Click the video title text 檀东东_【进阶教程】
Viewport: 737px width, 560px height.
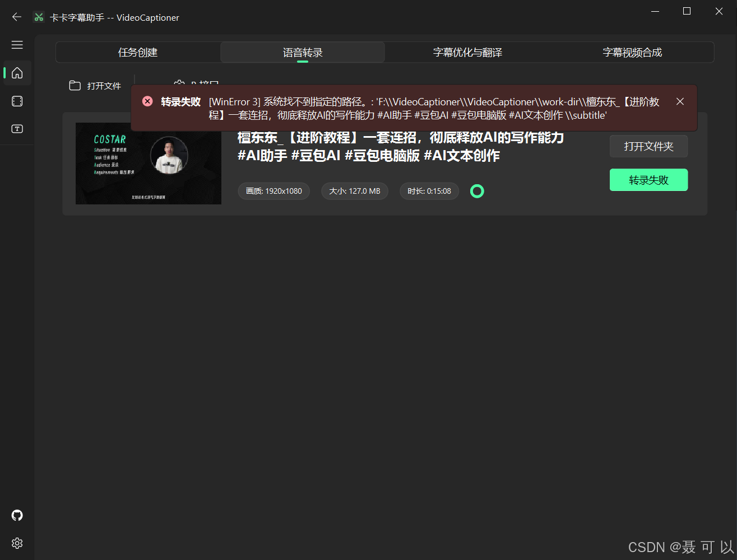pyautogui.click(x=401, y=147)
